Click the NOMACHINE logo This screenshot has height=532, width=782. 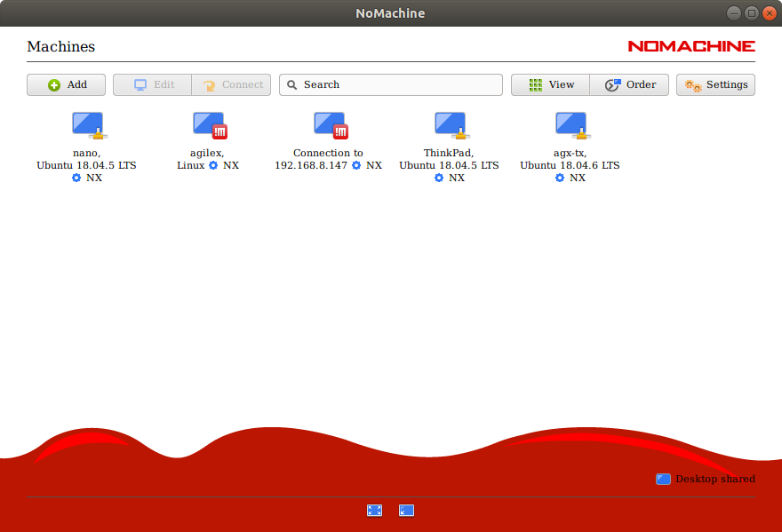coord(691,46)
